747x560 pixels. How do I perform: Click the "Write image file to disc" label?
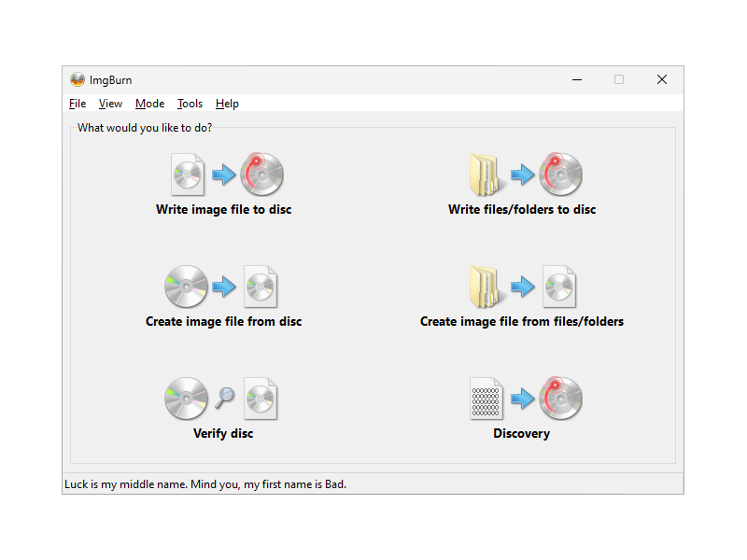(223, 210)
